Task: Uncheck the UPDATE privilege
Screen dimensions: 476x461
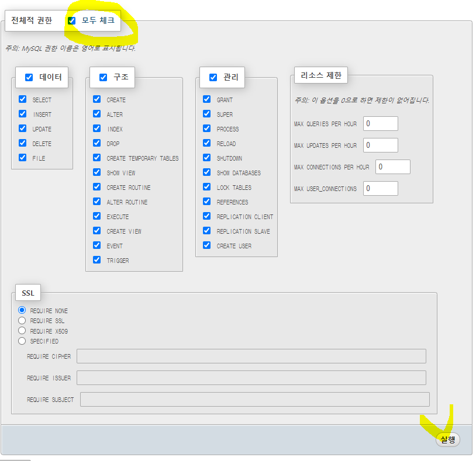Action: tap(22, 128)
